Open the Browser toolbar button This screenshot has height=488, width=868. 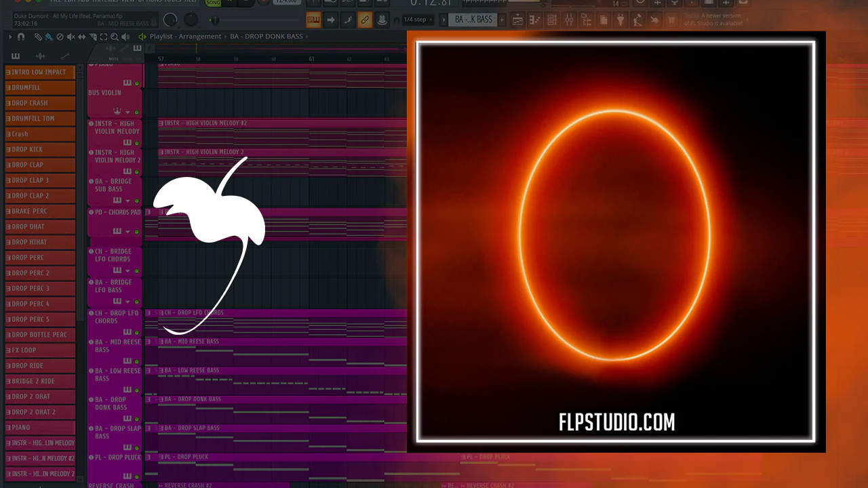pos(586,20)
